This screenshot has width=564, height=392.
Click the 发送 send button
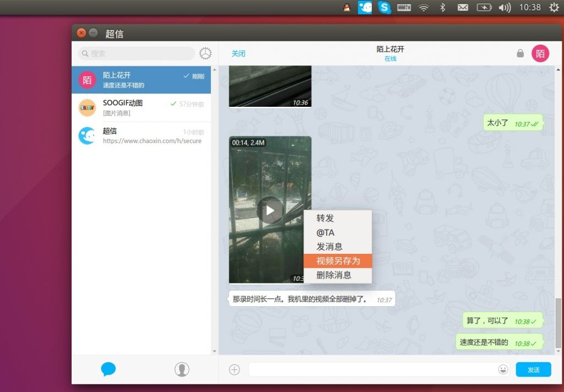[533, 369]
